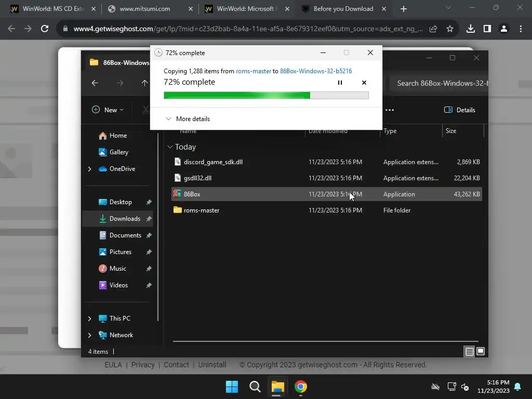Switch to www.mitsumi.com tab
The height and width of the screenshot is (399, 532).
[145, 9]
